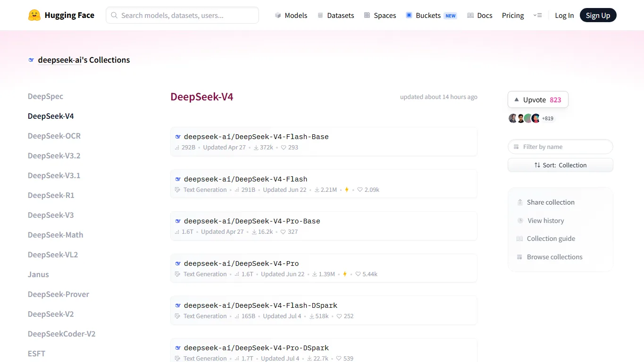Viewport: 644px width, 362px height.
Task: Click the Docs book icon
Action: click(x=470, y=16)
